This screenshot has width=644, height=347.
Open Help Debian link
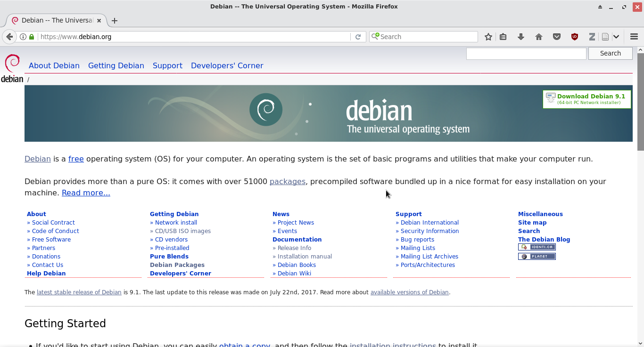point(46,274)
